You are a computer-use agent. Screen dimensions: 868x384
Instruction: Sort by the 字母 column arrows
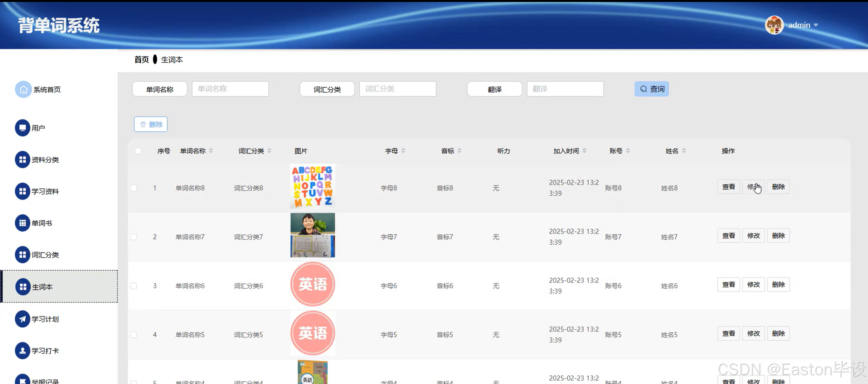pyautogui.click(x=403, y=151)
